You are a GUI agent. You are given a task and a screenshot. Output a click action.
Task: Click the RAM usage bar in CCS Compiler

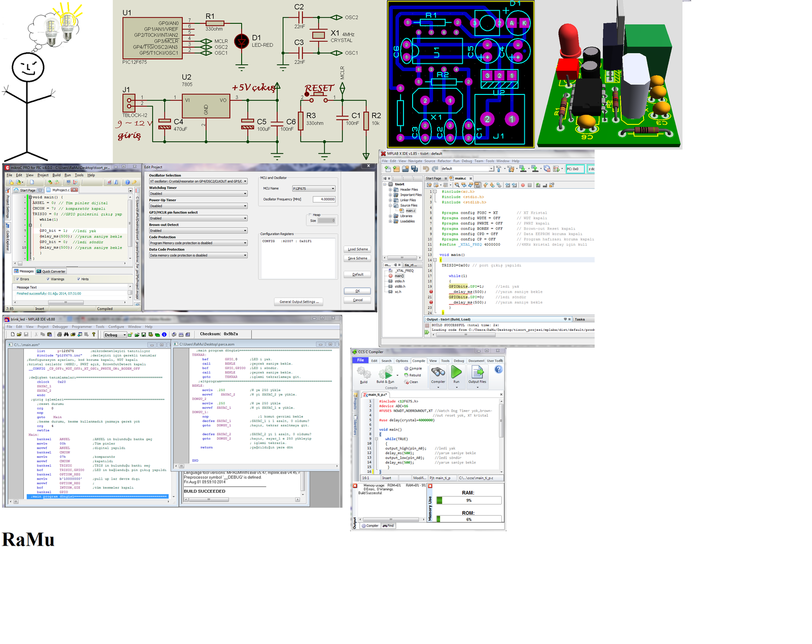click(469, 500)
